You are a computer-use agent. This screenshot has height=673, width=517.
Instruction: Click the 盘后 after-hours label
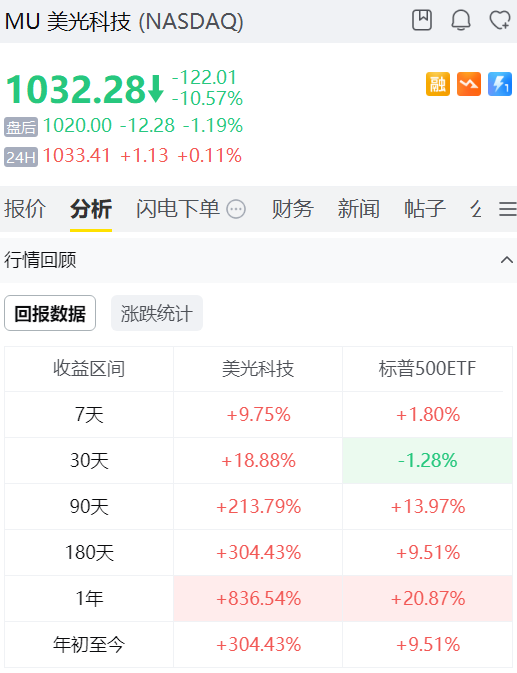pos(21,127)
